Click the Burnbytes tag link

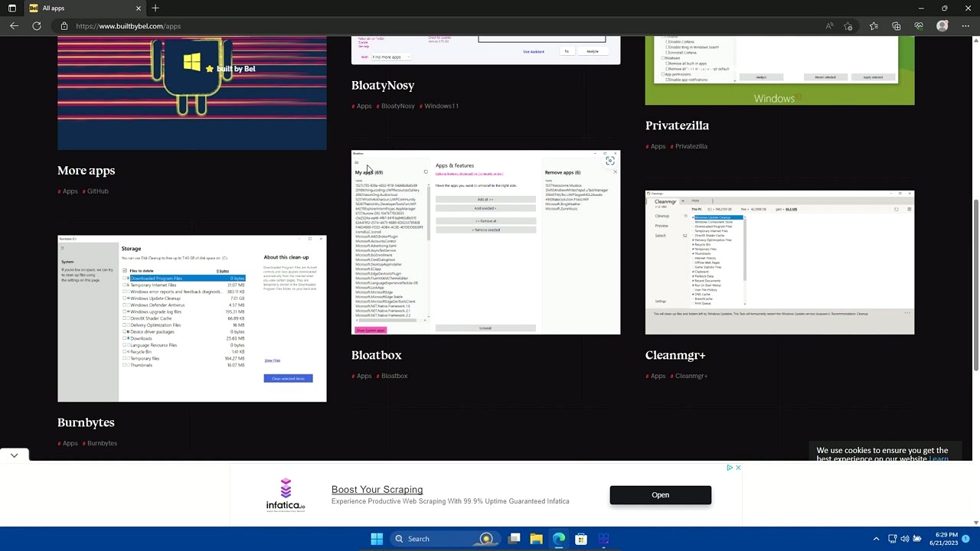point(102,443)
